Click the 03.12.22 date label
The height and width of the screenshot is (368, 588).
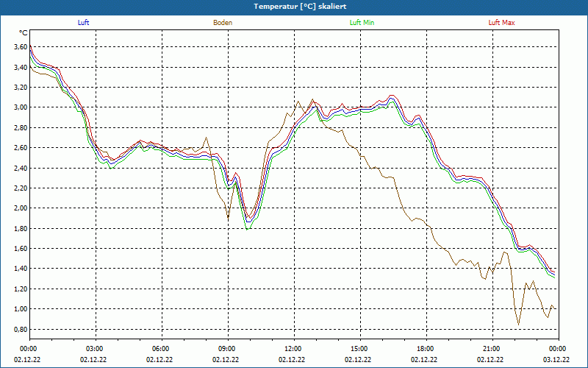556,359
